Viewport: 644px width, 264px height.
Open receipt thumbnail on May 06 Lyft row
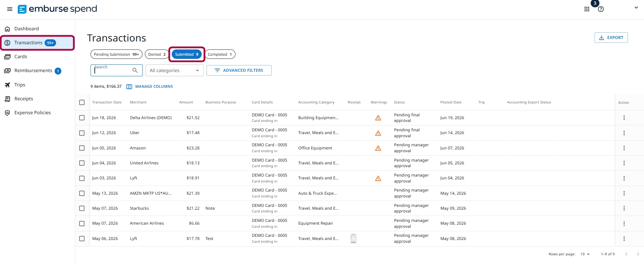(353, 239)
